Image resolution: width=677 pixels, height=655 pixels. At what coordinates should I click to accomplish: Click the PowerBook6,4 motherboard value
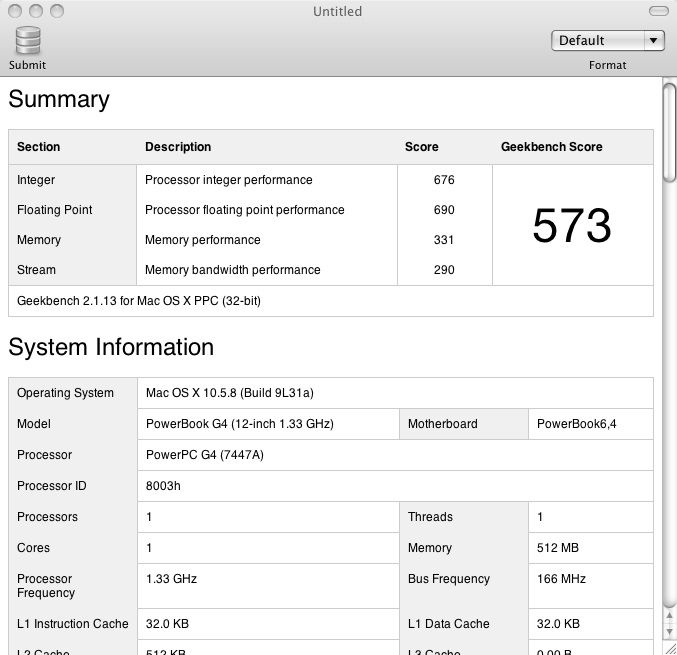576,424
